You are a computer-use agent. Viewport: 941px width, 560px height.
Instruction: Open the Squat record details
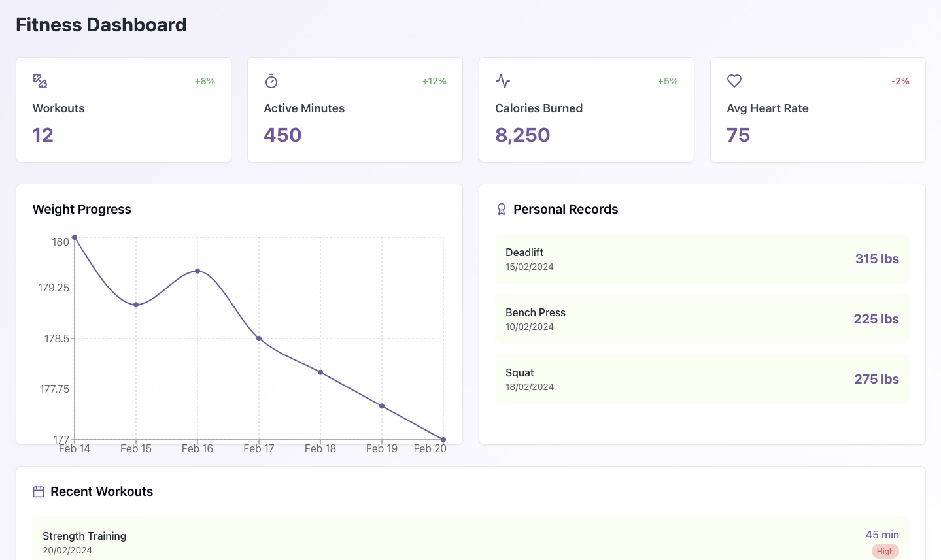point(702,378)
